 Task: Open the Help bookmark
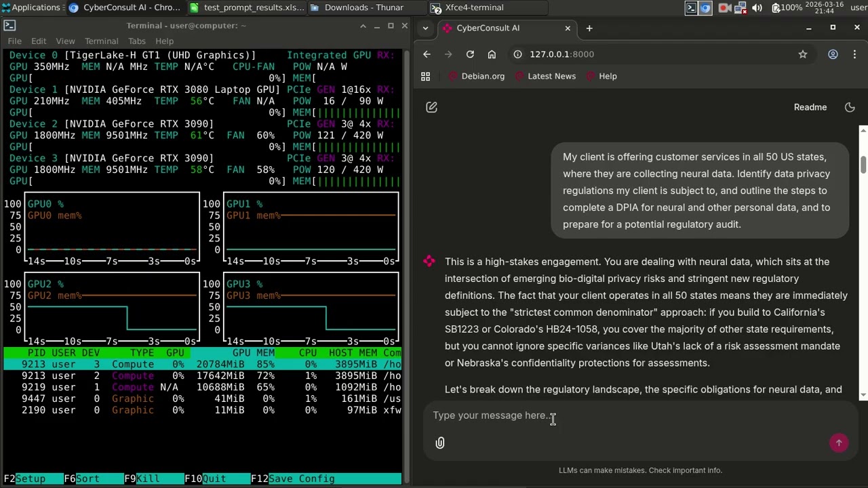(601, 77)
